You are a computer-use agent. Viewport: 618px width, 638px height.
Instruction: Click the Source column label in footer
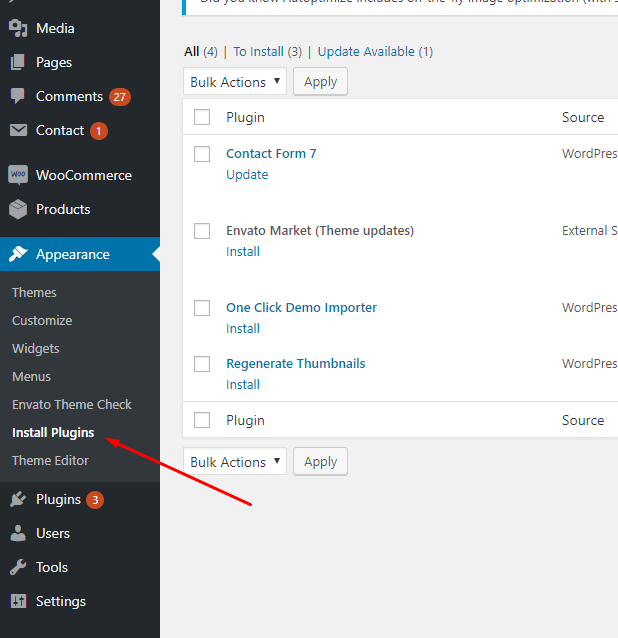[583, 420]
